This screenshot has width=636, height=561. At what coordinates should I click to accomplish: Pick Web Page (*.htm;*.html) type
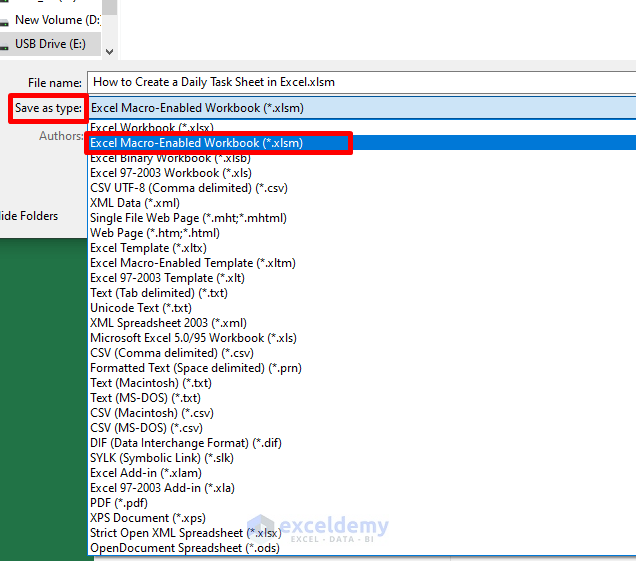tap(362, 233)
